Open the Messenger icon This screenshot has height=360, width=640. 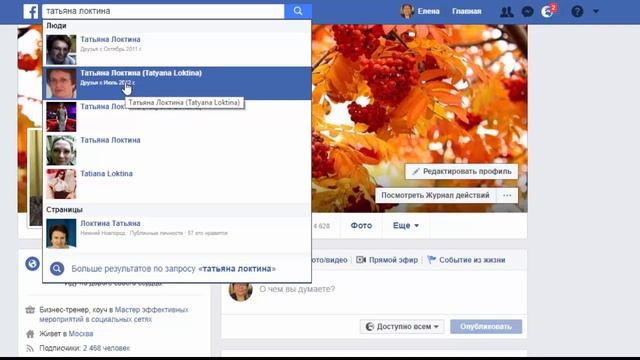(x=528, y=11)
